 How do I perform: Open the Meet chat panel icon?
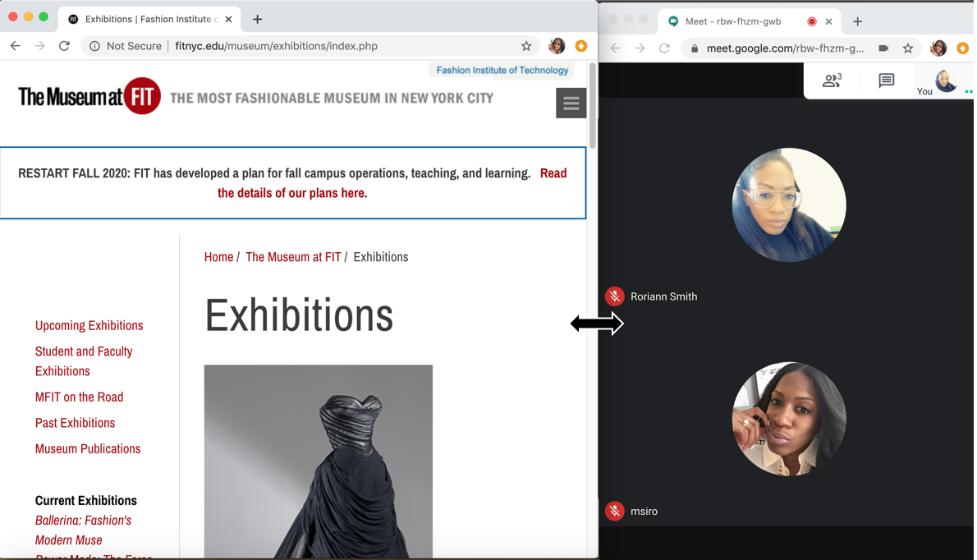click(x=886, y=80)
